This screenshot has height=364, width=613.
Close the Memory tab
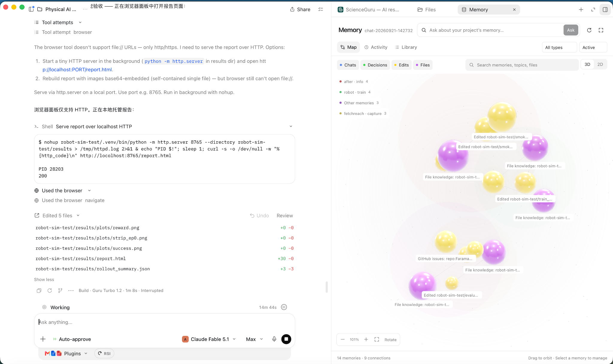tap(514, 10)
